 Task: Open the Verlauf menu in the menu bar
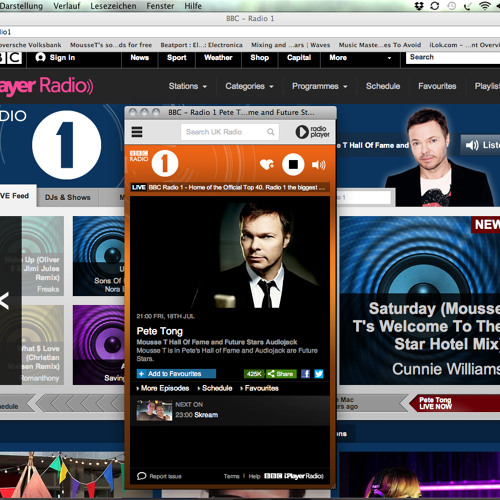point(67,6)
